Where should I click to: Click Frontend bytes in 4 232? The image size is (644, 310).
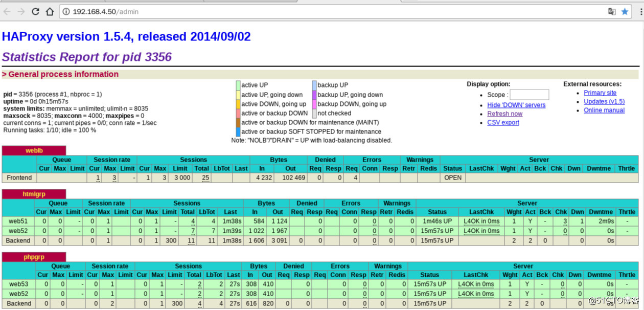click(264, 178)
